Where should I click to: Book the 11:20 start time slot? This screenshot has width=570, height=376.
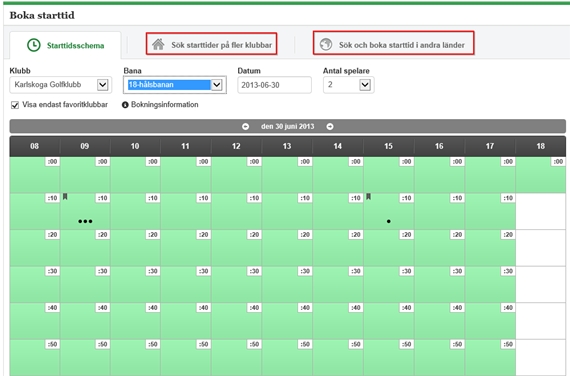(186, 248)
